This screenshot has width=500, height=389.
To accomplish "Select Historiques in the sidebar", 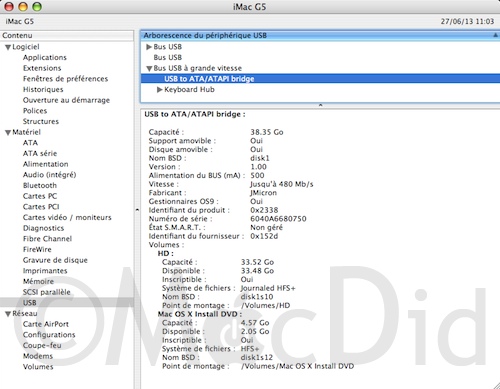I will pyautogui.click(x=43, y=89).
